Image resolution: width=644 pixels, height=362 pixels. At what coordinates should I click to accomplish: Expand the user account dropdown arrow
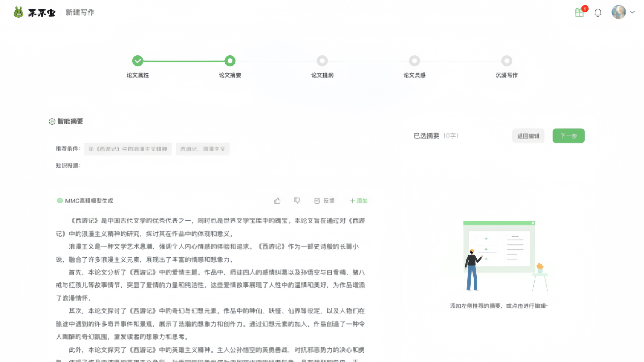(x=632, y=12)
